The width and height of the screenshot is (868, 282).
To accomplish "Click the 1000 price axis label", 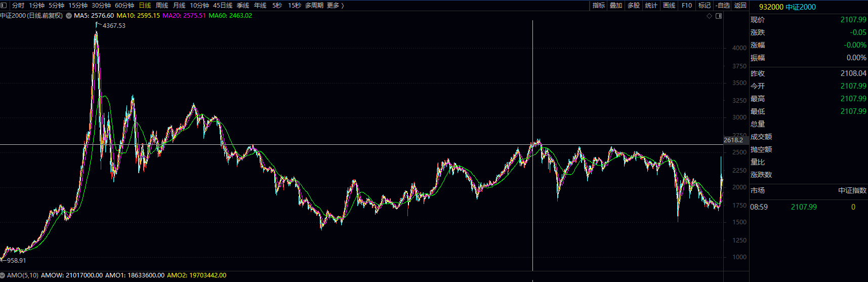I will click(739, 257).
